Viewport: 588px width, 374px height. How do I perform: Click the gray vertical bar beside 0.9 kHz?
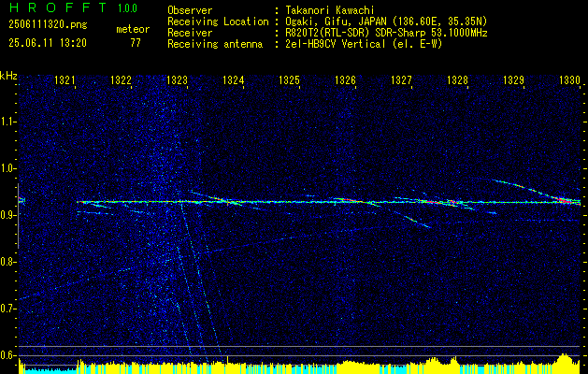(x=18, y=216)
